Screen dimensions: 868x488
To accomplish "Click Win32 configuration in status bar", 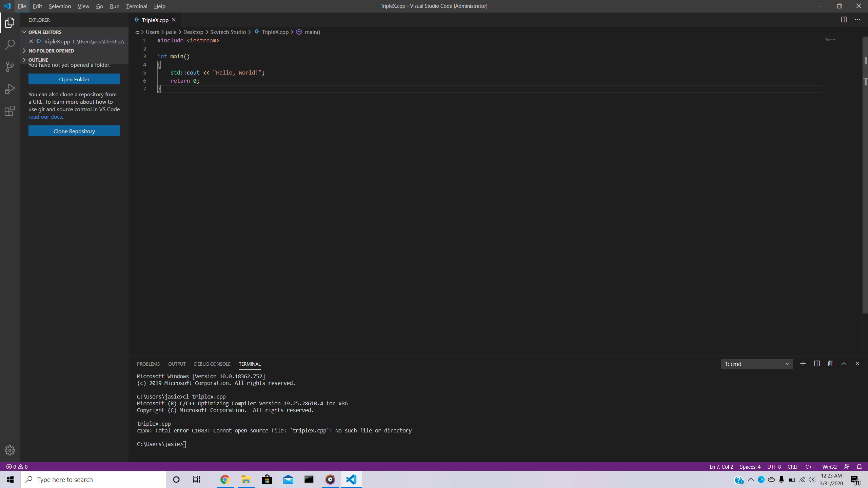I will pyautogui.click(x=829, y=467).
